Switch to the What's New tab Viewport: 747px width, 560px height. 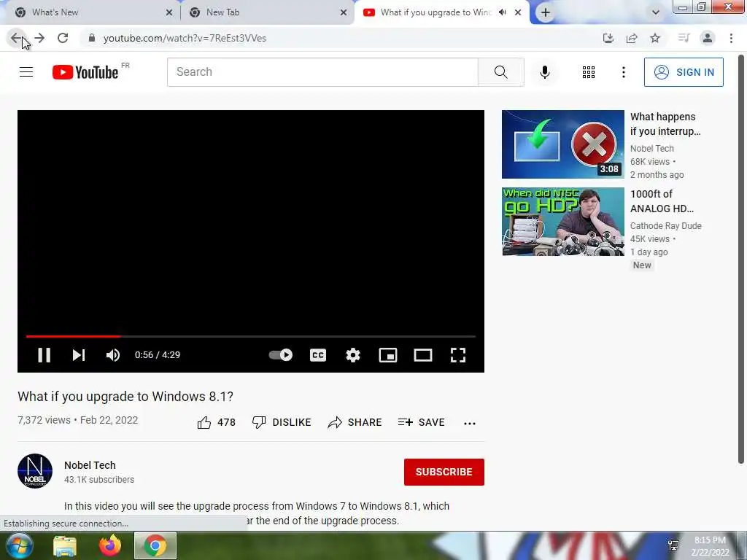[x=90, y=12]
